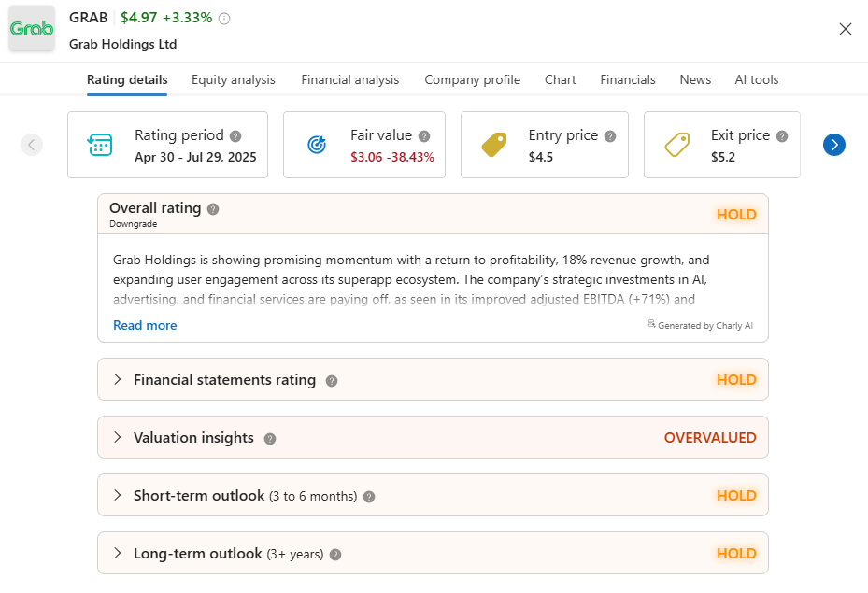
Task: Expand Long-term outlook section
Action: click(x=118, y=553)
